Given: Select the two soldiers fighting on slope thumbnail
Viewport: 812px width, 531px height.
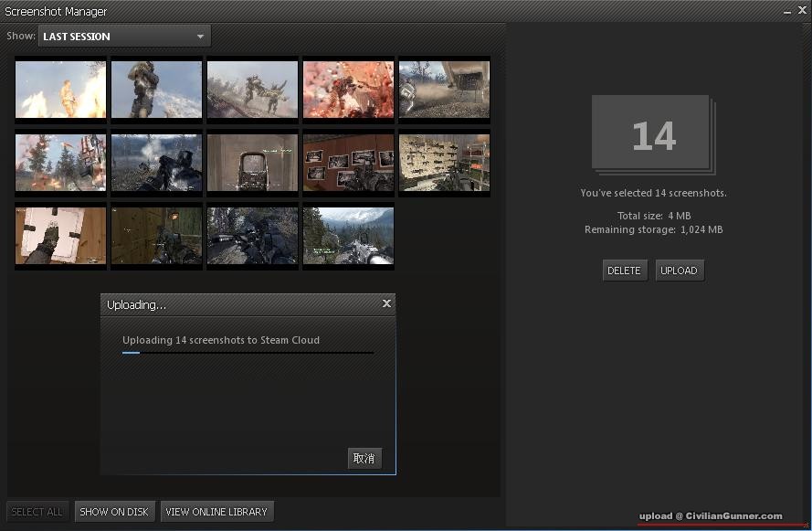Looking at the screenshot, I should pos(252,90).
